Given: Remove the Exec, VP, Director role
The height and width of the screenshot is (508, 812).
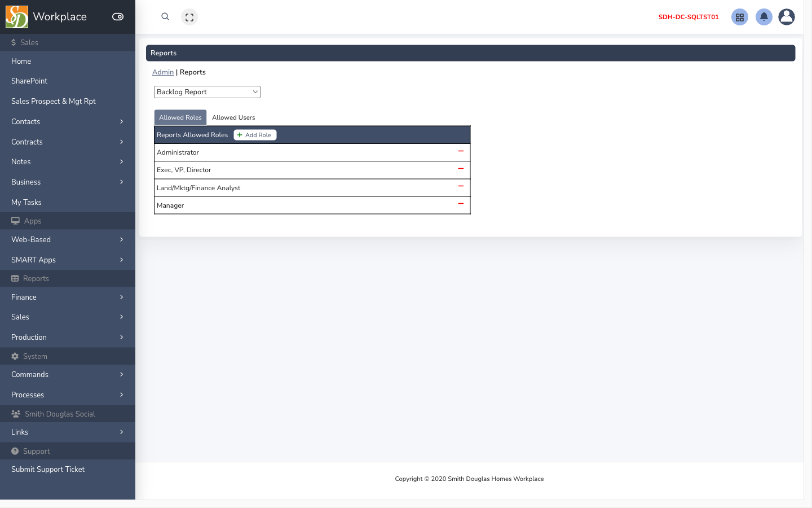Looking at the screenshot, I should 461,169.
